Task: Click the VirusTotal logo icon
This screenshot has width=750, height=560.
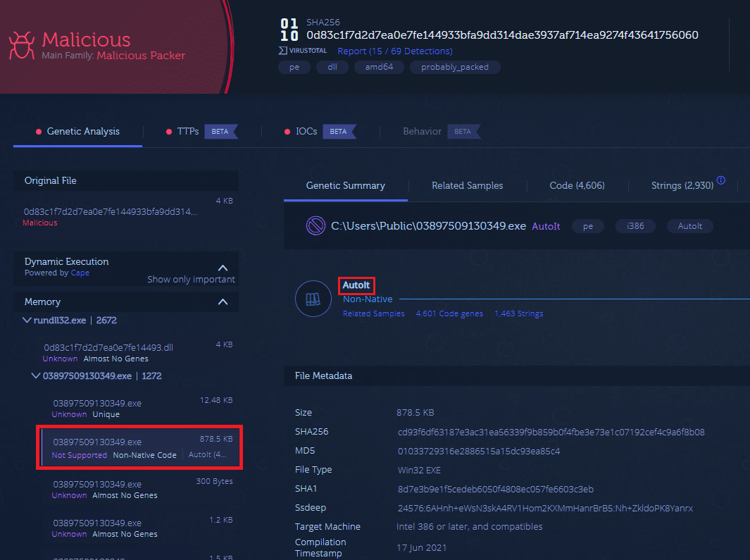Action: [302, 51]
